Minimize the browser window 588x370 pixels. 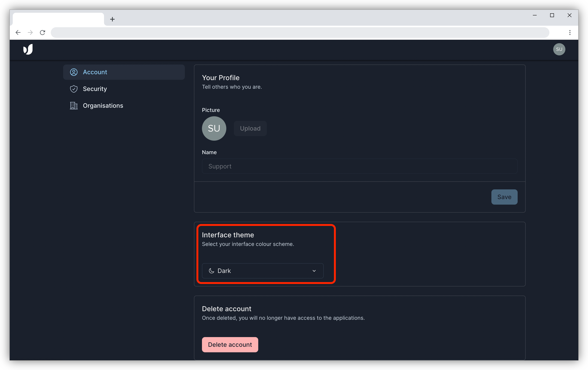(535, 15)
